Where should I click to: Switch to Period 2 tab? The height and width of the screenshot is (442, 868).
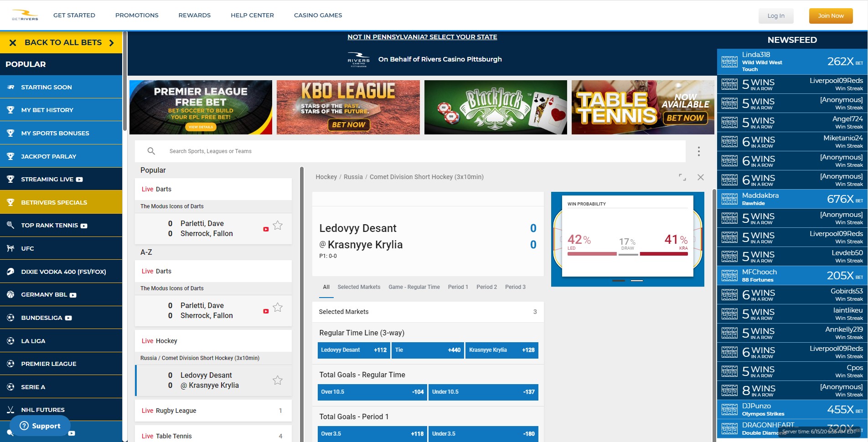coord(486,287)
